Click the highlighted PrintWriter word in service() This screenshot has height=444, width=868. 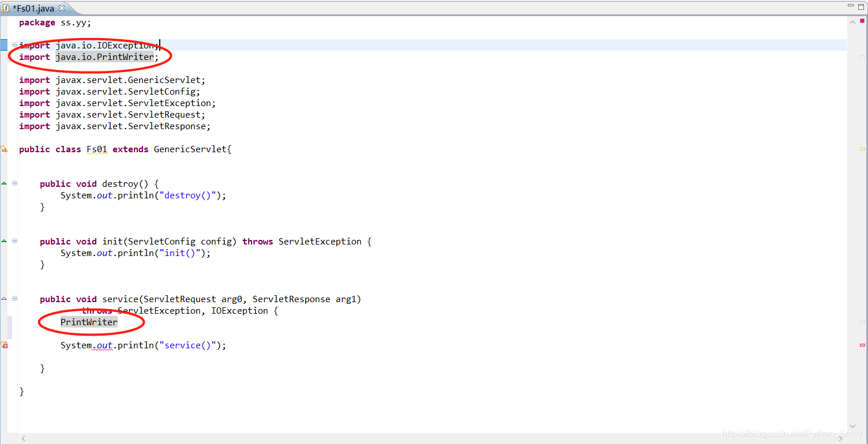click(x=89, y=322)
